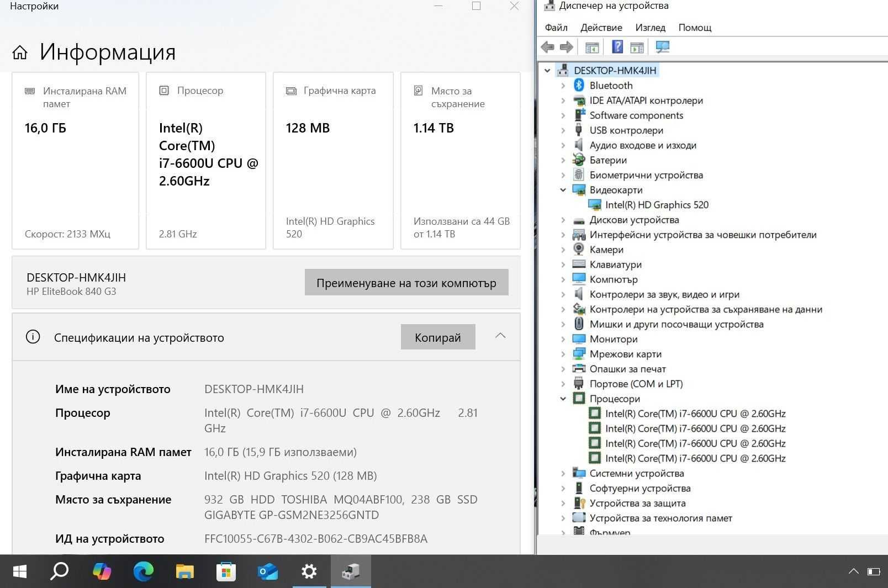This screenshot has width=888, height=588.
Task: Select Аудио входове и изходи category
Action: pos(643,145)
